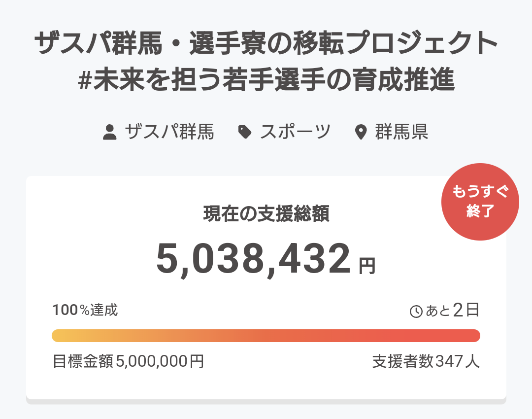This screenshot has width=532, height=419.
Task: Click the person icon beside ザスパ群馬
Action: coord(109,132)
